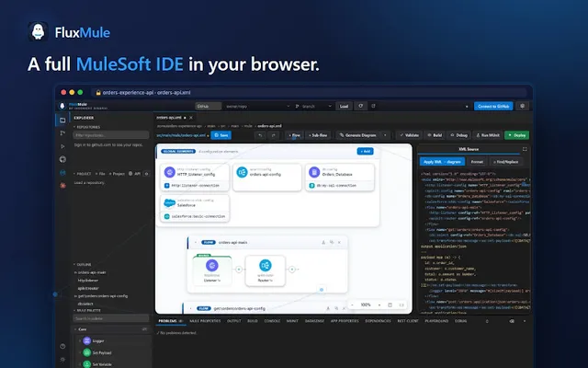The width and height of the screenshot is (588, 368).
Task: Open the Run play icon in activity bar
Action: tap(62, 146)
